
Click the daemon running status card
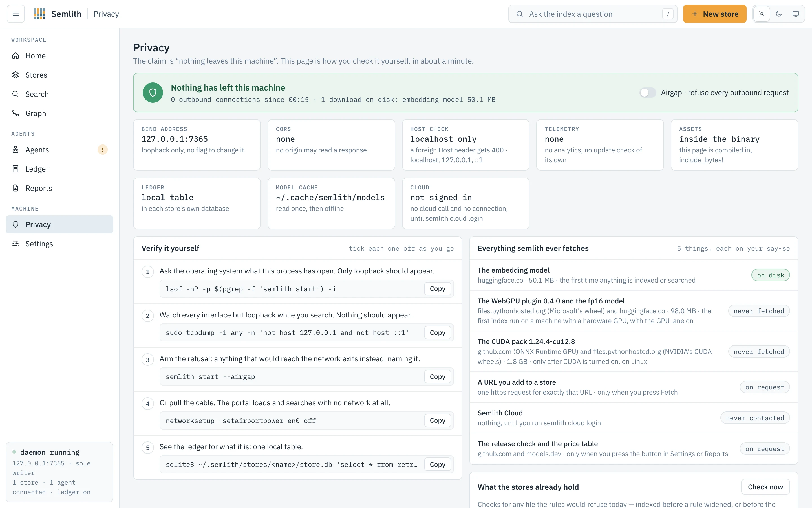click(59, 472)
